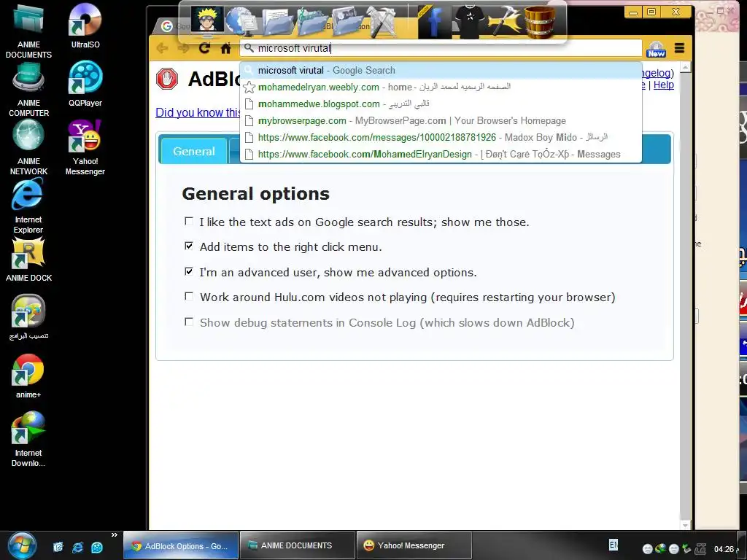This screenshot has width=747, height=560.
Task: Open the golden pickaxe icon in the dock
Action: tap(505, 21)
